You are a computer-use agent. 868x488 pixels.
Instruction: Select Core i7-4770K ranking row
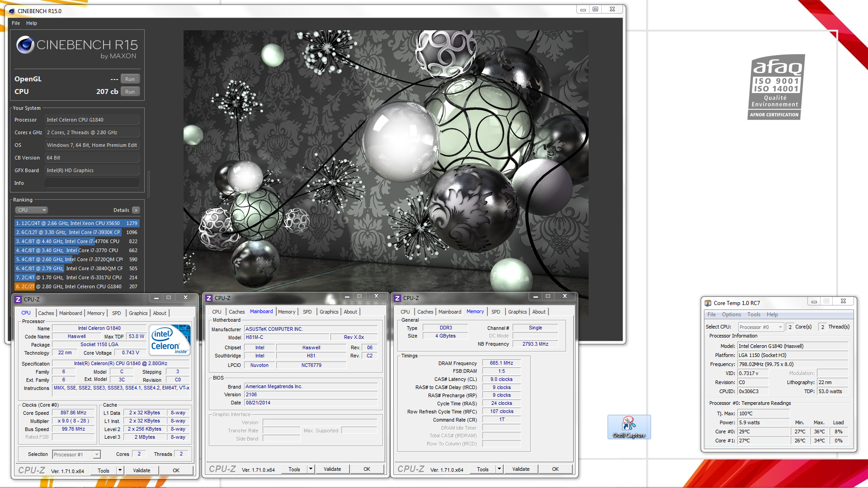point(77,241)
